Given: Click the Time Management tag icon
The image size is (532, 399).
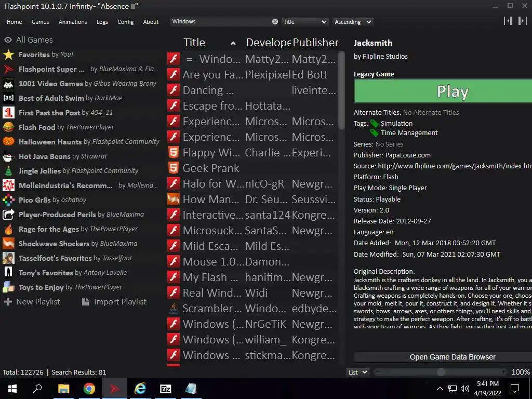Looking at the screenshot, I should [374, 132].
